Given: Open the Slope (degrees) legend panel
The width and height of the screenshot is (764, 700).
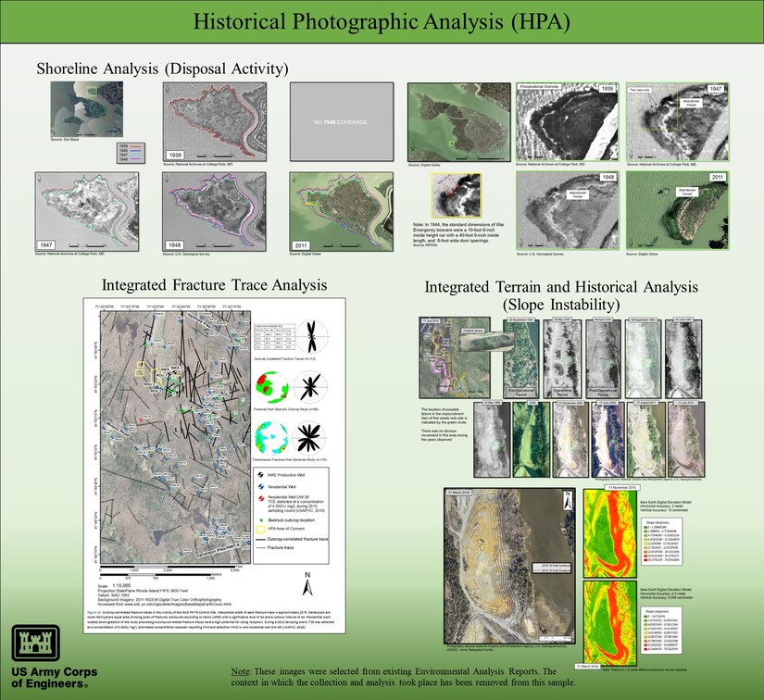Looking at the screenshot, I should (658, 522).
